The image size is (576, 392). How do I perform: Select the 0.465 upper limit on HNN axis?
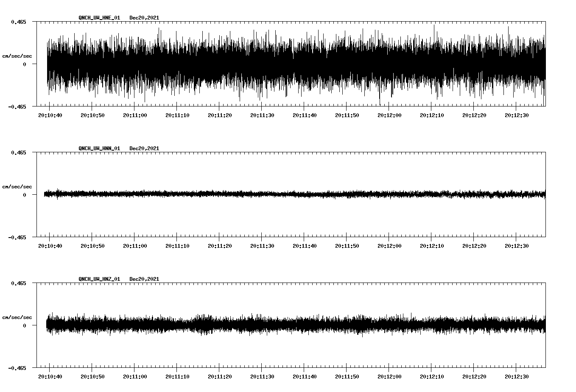pyautogui.click(x=19, y=152)
